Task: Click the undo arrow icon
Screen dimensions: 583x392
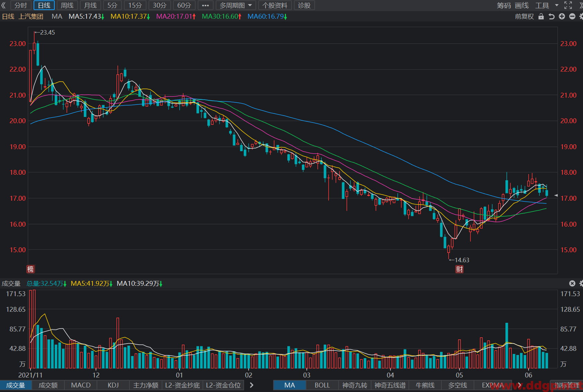Action: (551, 16)
